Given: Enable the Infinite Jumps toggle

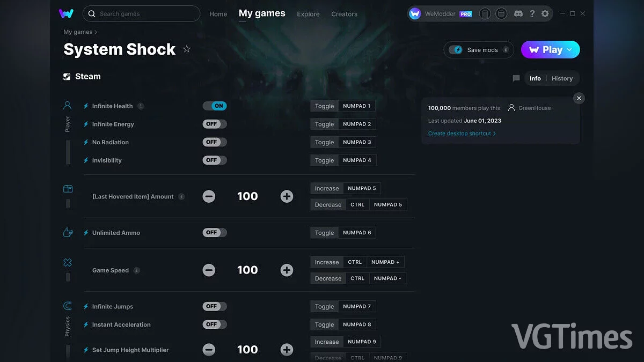Looking at the screenshot, I should point(215,306).
